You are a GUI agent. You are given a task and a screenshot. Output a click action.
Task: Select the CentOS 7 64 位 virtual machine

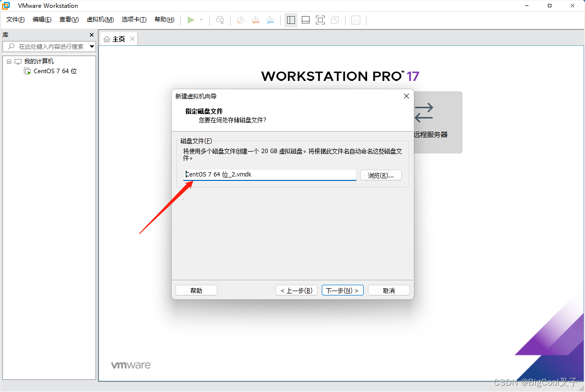[55, 71]
